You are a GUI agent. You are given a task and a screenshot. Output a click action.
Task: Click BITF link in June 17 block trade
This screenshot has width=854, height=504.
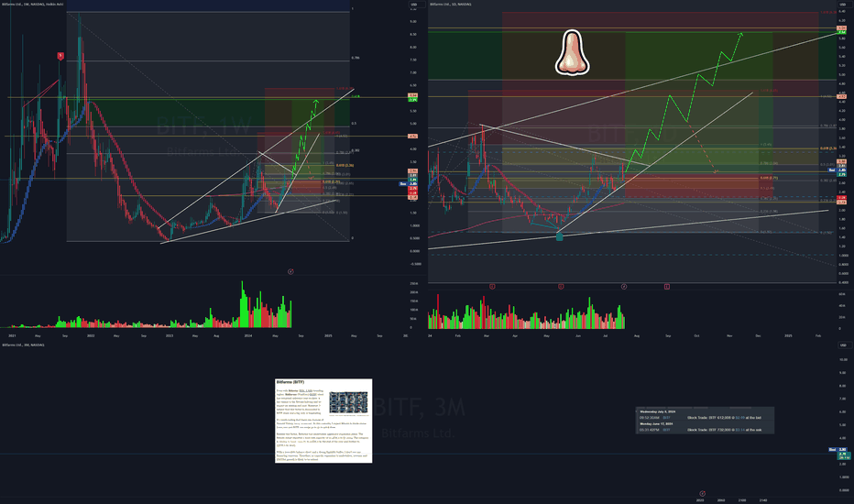[666, 430]
